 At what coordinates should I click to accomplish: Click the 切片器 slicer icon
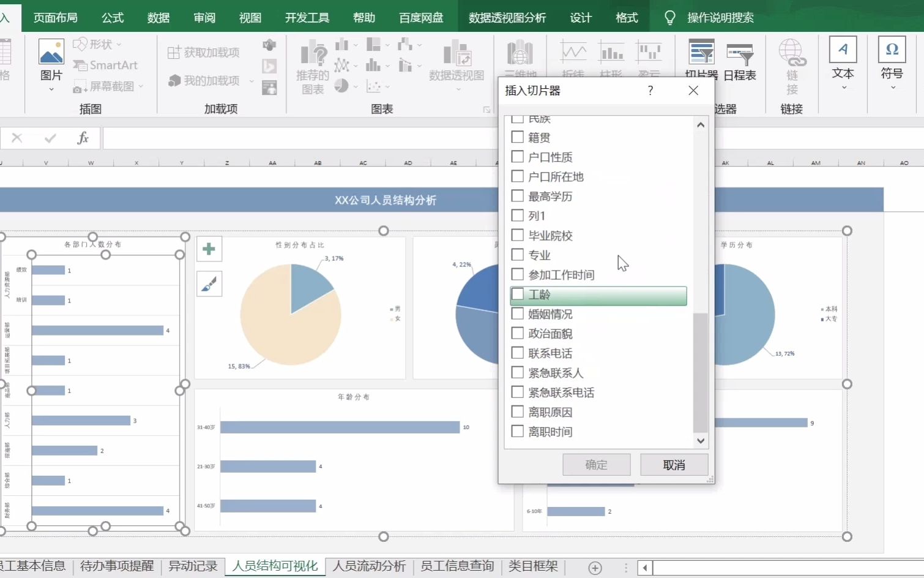pyautogui.click(x=701, y=52)
